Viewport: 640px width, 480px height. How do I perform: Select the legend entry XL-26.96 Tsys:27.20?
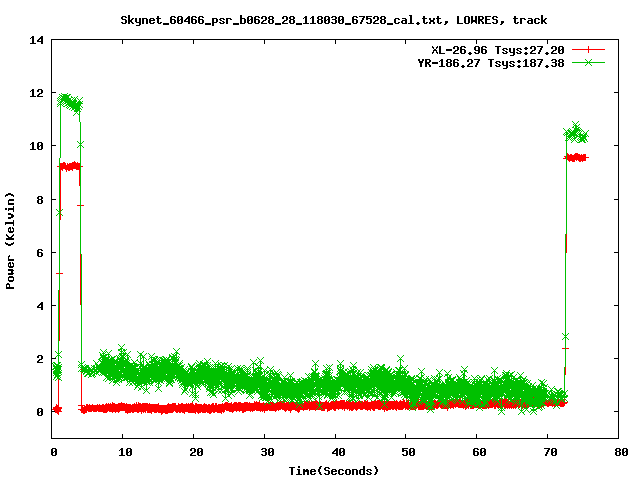498,50
